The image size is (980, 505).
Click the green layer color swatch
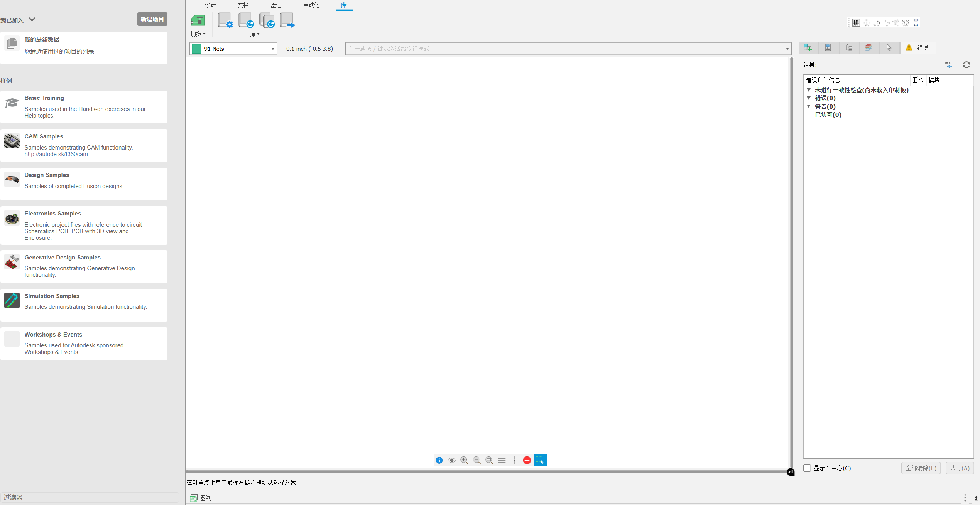196,49
